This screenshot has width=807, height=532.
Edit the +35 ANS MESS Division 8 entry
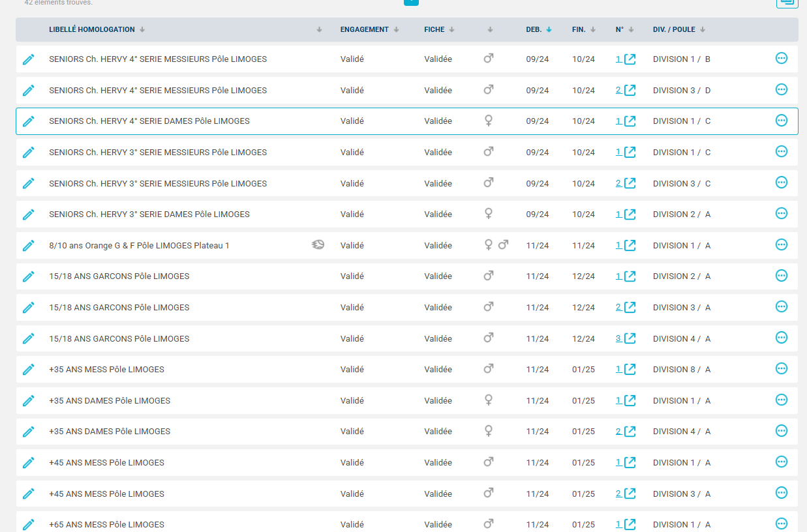click(x=28, y=370)
